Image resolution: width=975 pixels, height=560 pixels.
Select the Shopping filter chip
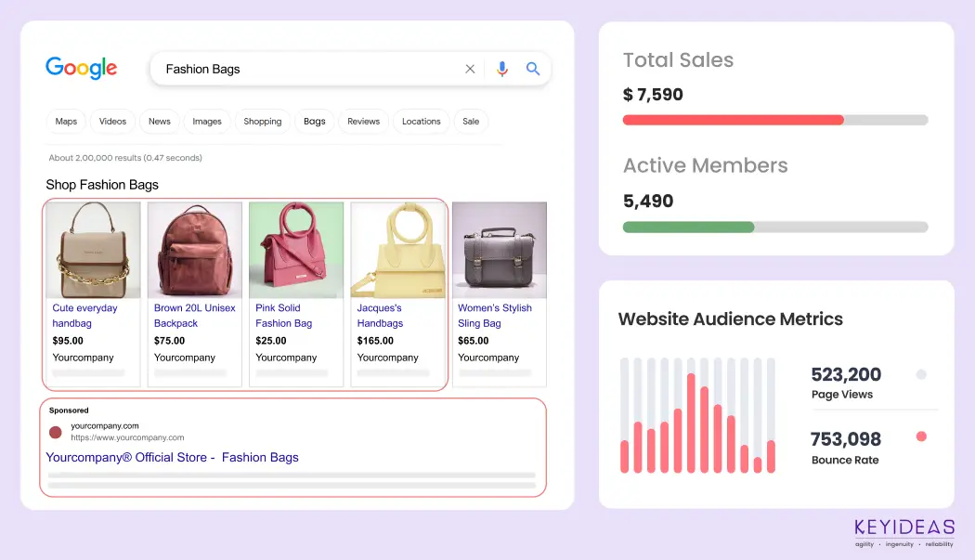[x=263, y=122]
